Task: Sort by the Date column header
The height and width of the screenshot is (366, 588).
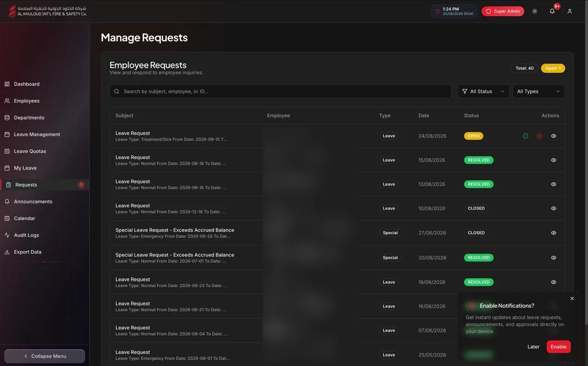Action: pos(424,116)
